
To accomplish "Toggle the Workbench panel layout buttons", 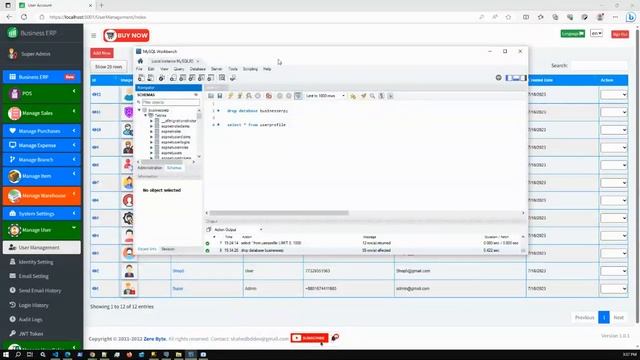I will tap(516, 78).
